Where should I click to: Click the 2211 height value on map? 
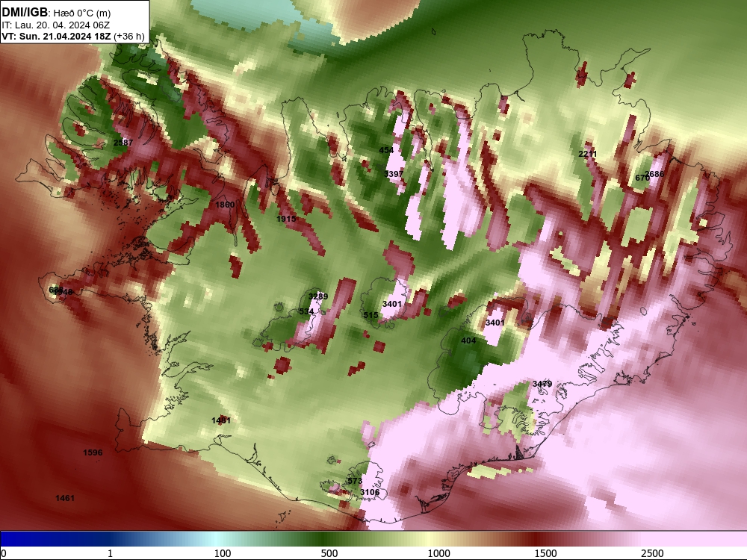tap(587, 154)
